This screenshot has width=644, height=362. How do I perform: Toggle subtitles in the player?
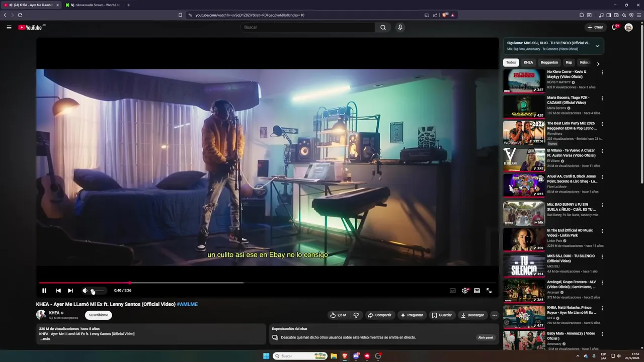pyautogui.click(x=453, y=291)
